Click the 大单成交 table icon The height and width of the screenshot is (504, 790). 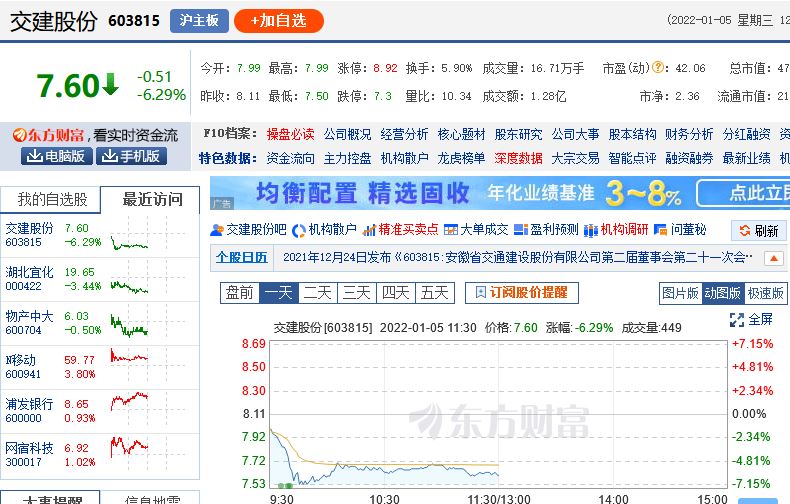(x=450, y=230)
